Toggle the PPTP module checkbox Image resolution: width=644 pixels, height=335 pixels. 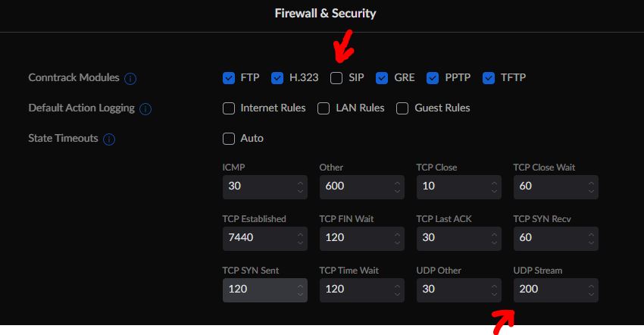click(433, 77)
